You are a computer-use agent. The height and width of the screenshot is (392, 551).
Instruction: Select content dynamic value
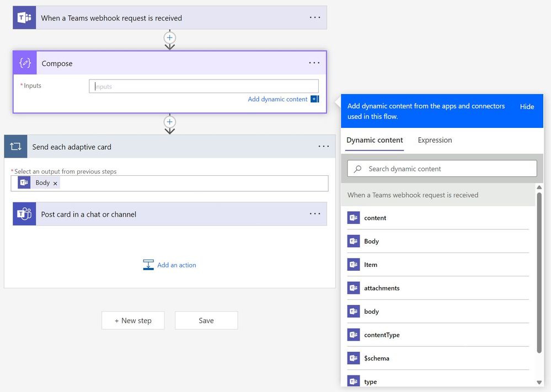[438, 218]
